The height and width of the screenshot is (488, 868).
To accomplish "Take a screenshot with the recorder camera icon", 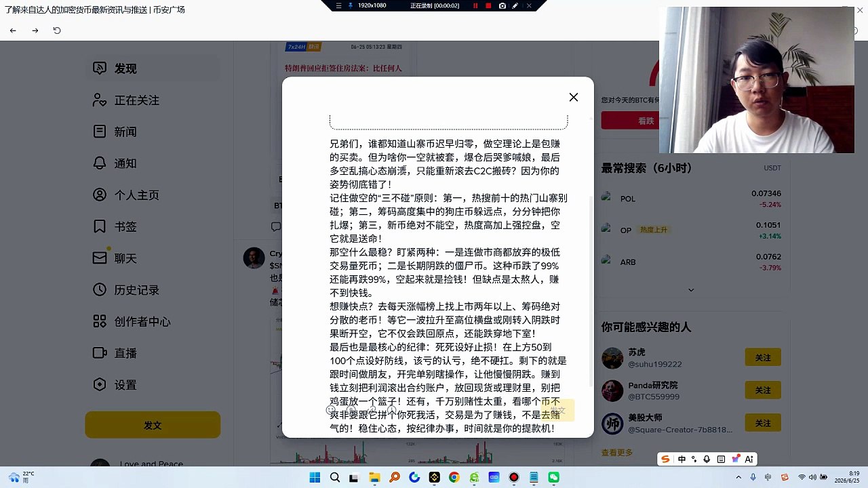I will pos(502,5).
